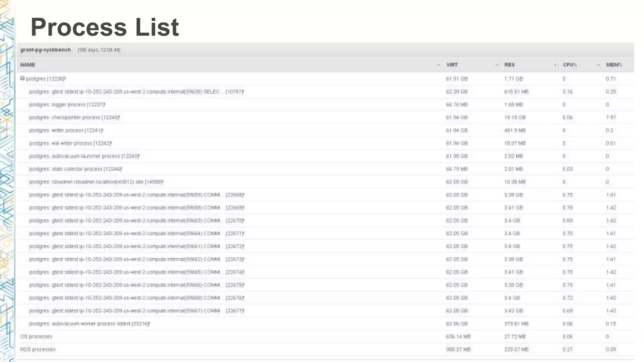
Task: Click CPU% value 0.78 of process [22669]
Action: (x=568, y=208)
